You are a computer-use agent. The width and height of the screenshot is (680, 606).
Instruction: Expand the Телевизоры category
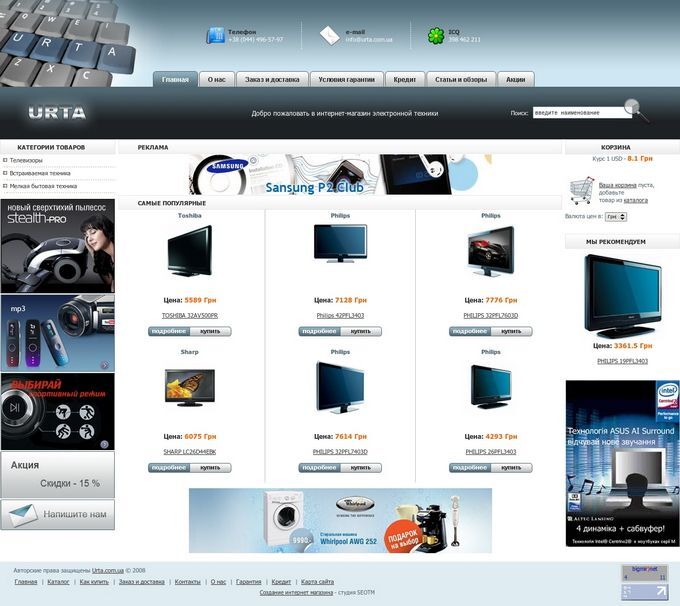point(26,161)
